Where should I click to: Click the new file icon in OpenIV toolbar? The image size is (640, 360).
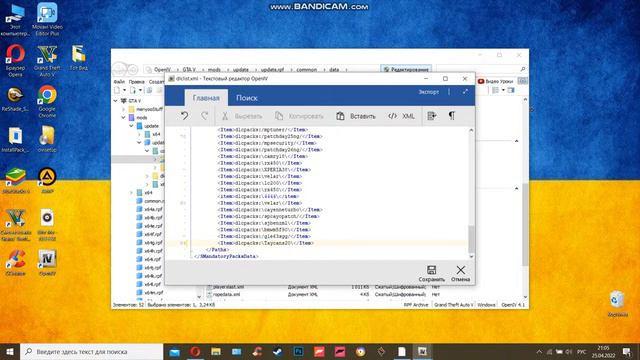click(117, 90)
